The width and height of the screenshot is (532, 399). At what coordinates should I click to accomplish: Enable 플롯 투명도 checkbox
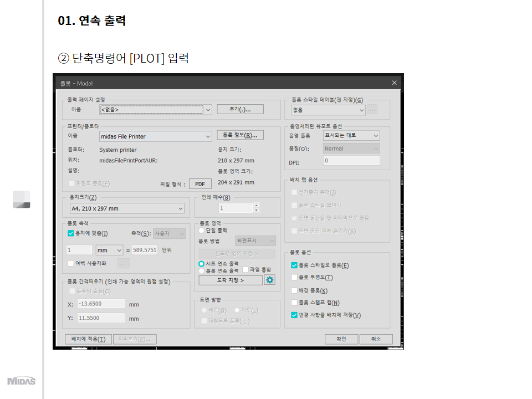(x=294, y=278)
